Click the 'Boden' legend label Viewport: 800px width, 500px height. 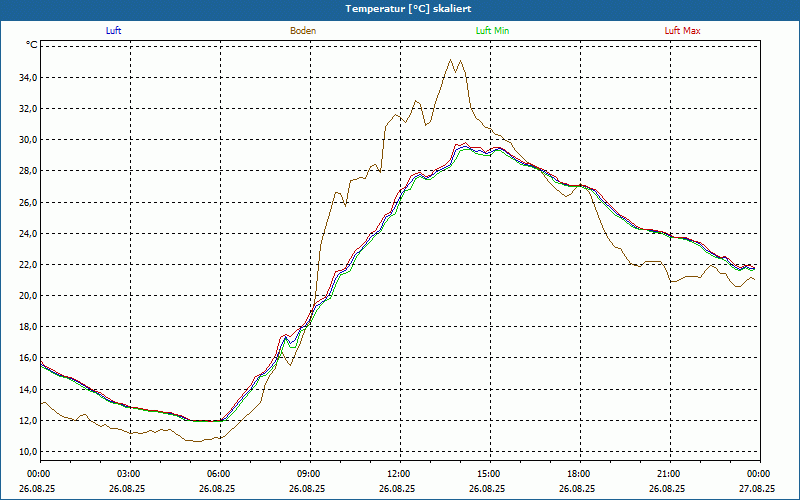(x=303, y=31)
